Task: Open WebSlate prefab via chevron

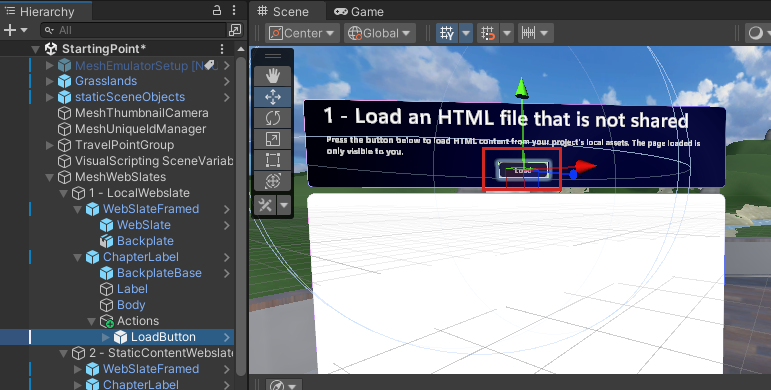Action: click(227, 225)
